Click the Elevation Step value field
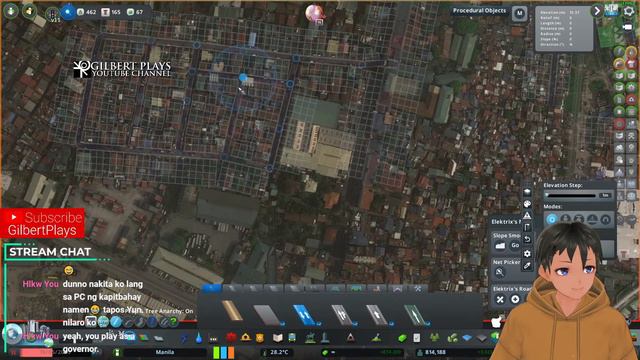The image size is (640, 360). 606,196
